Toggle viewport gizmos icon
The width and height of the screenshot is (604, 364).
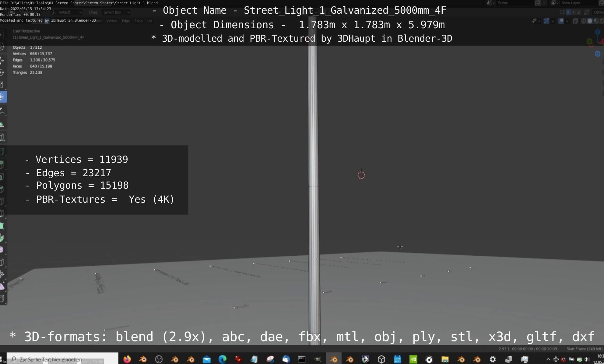[546, 21]
